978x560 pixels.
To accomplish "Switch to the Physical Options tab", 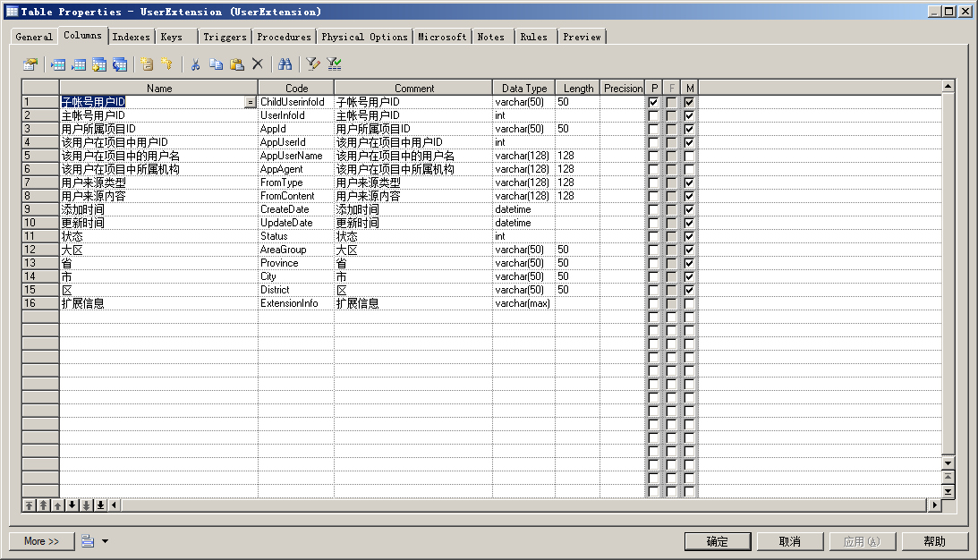I will (x=364, y=37).
